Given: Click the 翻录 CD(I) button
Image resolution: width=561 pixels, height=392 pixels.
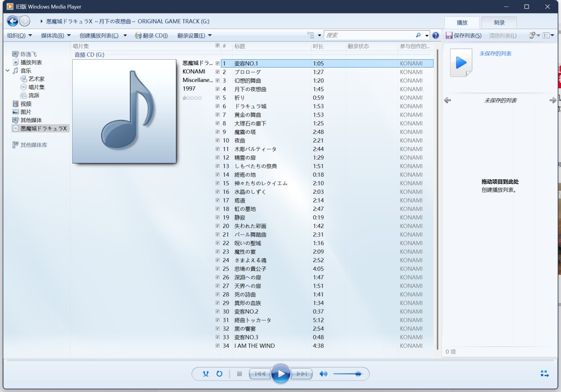Looking at the screenshot, I should [x=151, y=36].
